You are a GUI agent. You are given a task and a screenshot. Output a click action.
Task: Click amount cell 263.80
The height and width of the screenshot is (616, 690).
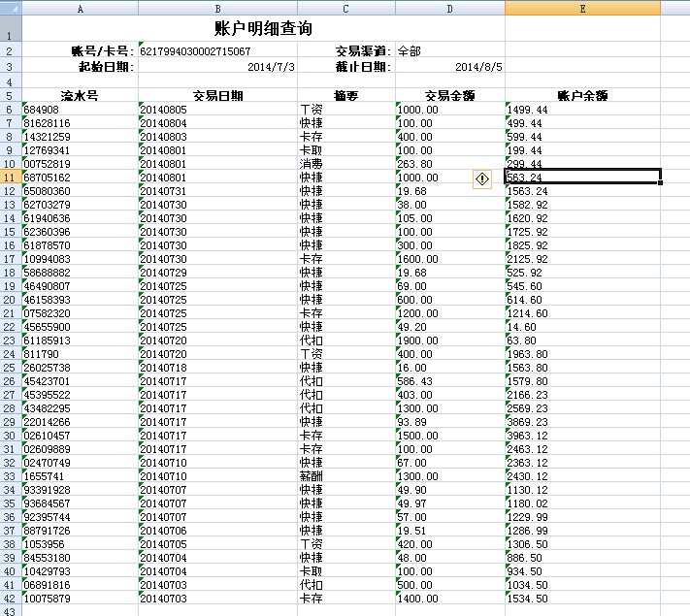450,164
